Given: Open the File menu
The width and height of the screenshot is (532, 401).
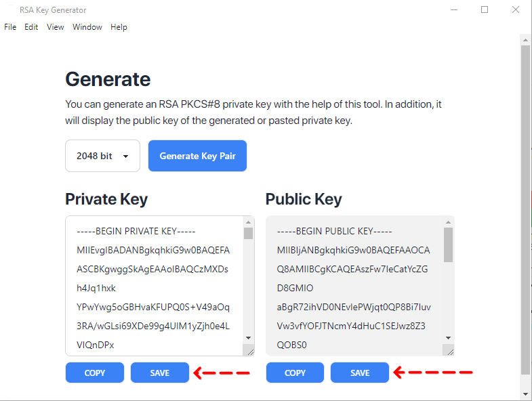Looking at the screenshot, I should (x=10, y=27).
